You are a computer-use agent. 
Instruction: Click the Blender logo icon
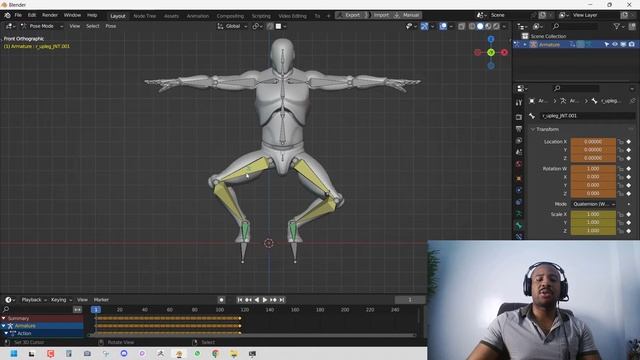coord(7,15)
